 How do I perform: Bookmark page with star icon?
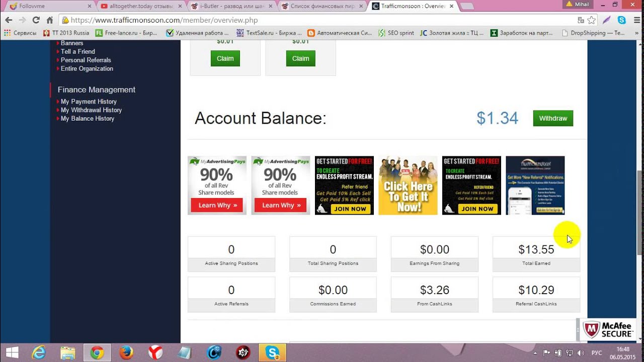coord(591,20)
